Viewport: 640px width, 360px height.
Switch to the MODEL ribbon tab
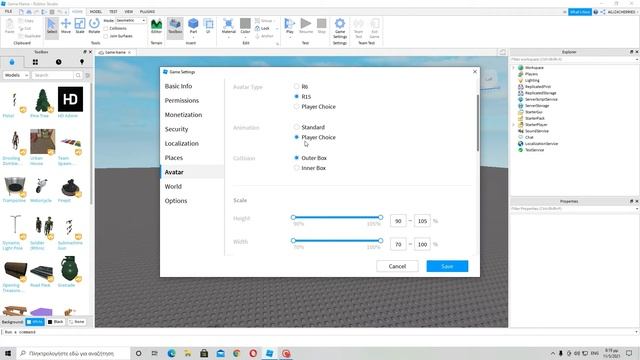coord(96,11)
